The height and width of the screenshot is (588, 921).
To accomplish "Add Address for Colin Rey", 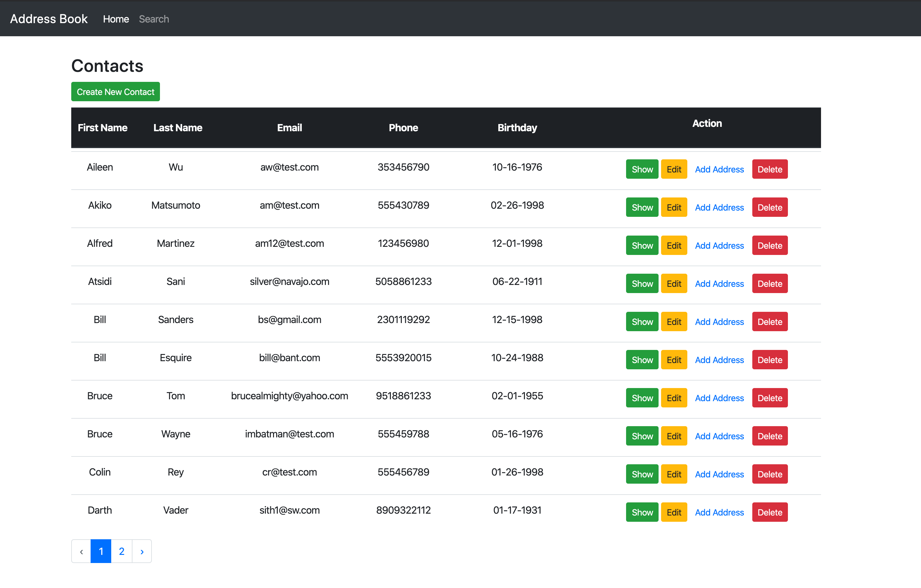I will click(719, 474).
